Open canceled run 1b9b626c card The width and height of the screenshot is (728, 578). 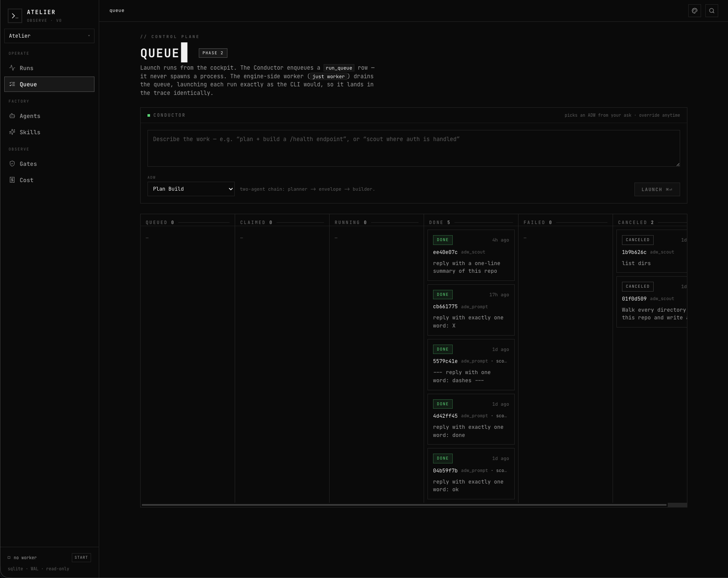[x=652, y=251]
